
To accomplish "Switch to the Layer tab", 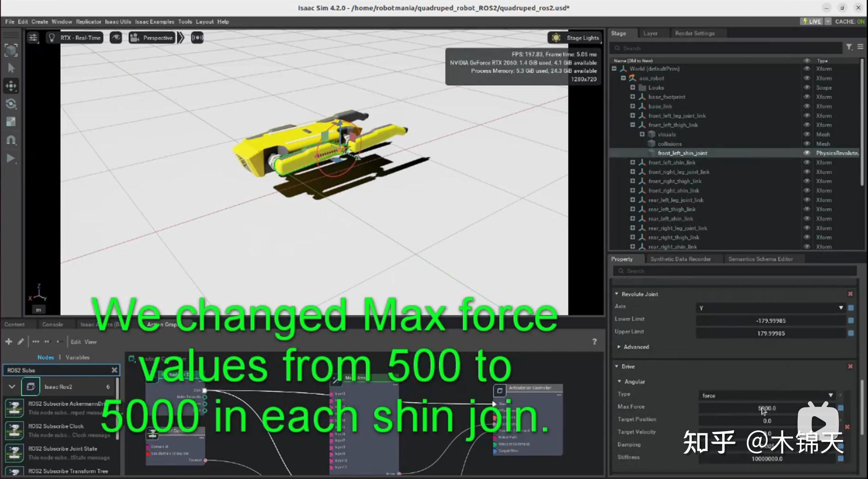I will tap(651, 33).
